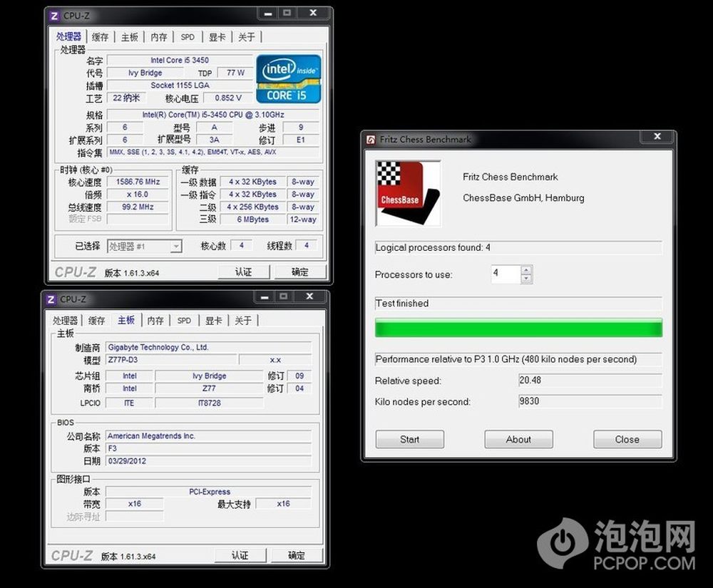Click the 'Gigabyte Technology Co., Ltd.' manufacturer field
This screenshot has width=713, height=588.
(x=208, y=348)
